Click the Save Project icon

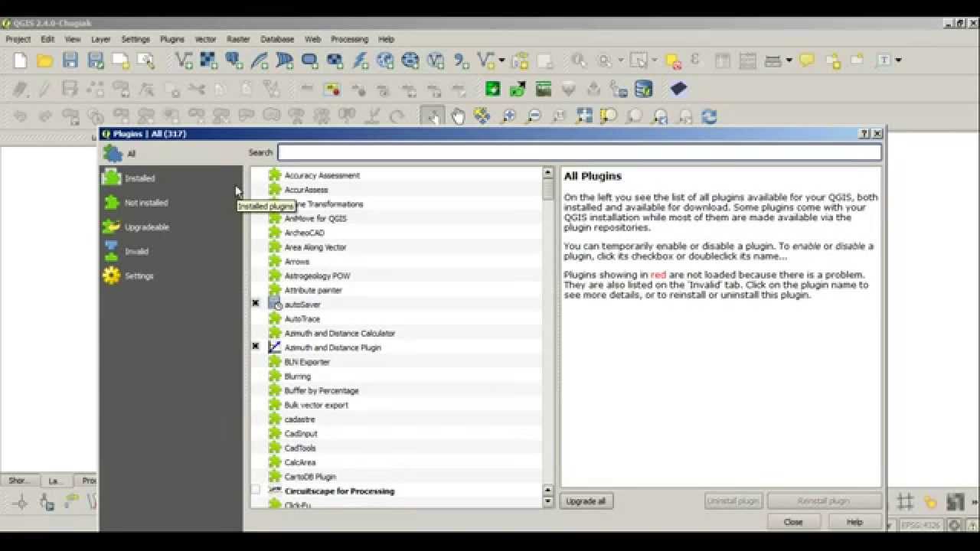(70, 60)
